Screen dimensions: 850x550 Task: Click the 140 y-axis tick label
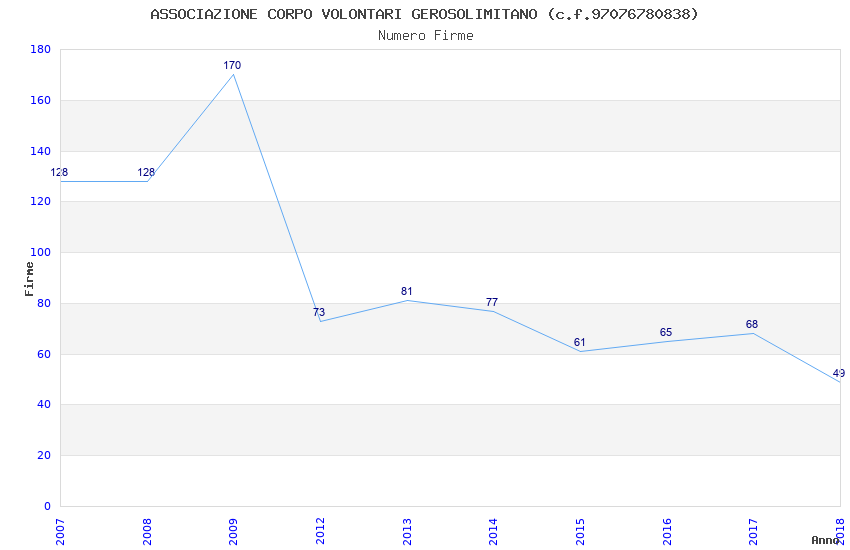(41, 151)
